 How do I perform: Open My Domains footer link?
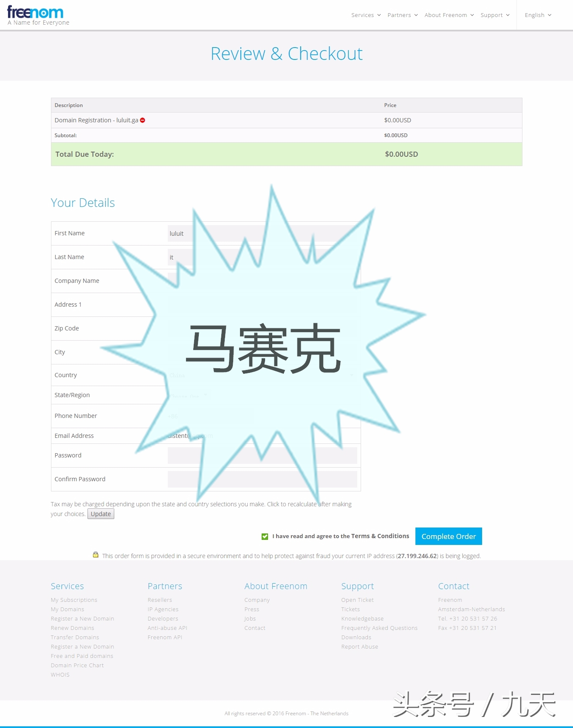67,609
